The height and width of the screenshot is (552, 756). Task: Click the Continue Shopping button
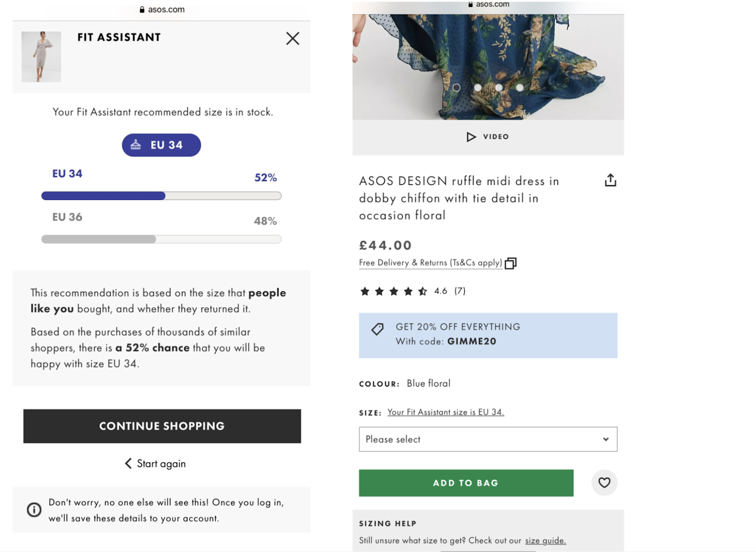pyautogui.click(x=162, y=426)
